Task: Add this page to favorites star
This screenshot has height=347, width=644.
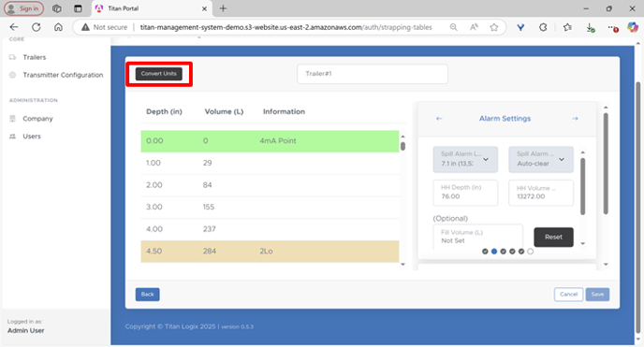Action: (x=493, y=27)
